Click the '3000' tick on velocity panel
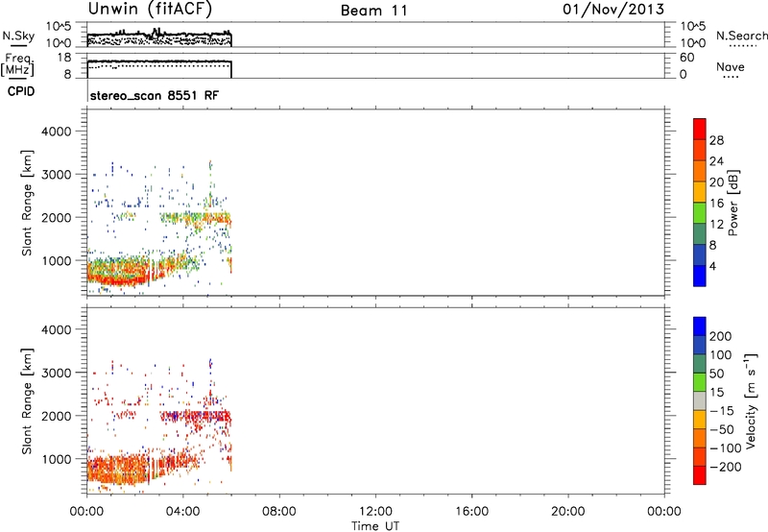The height and width of the screenshot is (532, 768). [57, 373]
